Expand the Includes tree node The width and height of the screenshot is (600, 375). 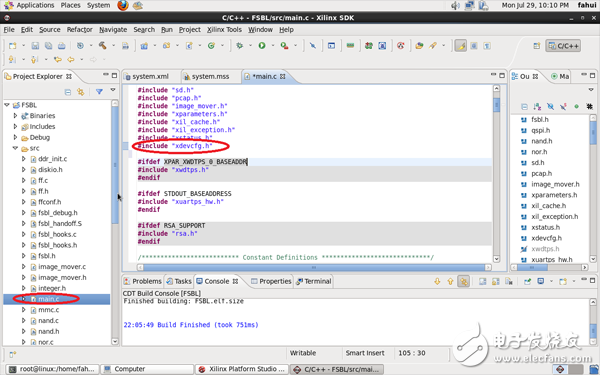click(15, 126)
